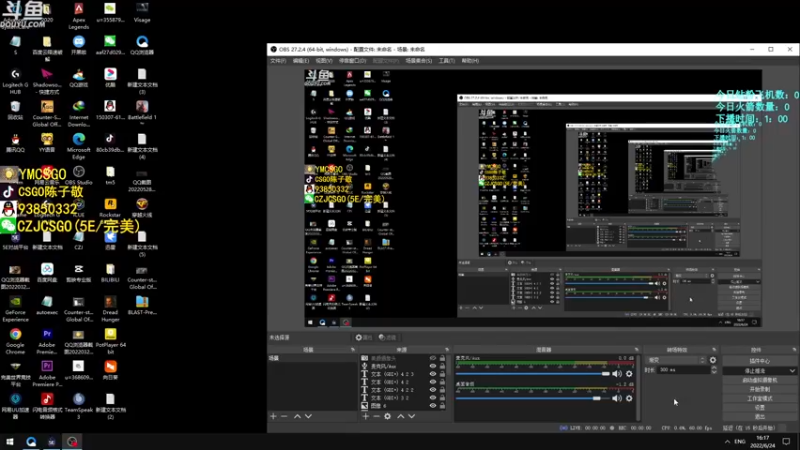Image resolution: width=800 pixels, height=450 pixels.
Task: Adjust the 300 ms duration stepper
Action: tap(714, 370)
